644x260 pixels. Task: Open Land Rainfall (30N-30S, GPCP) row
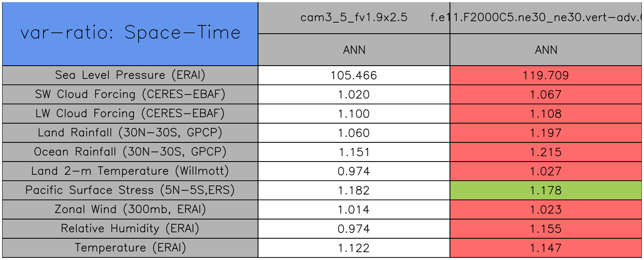130,133
